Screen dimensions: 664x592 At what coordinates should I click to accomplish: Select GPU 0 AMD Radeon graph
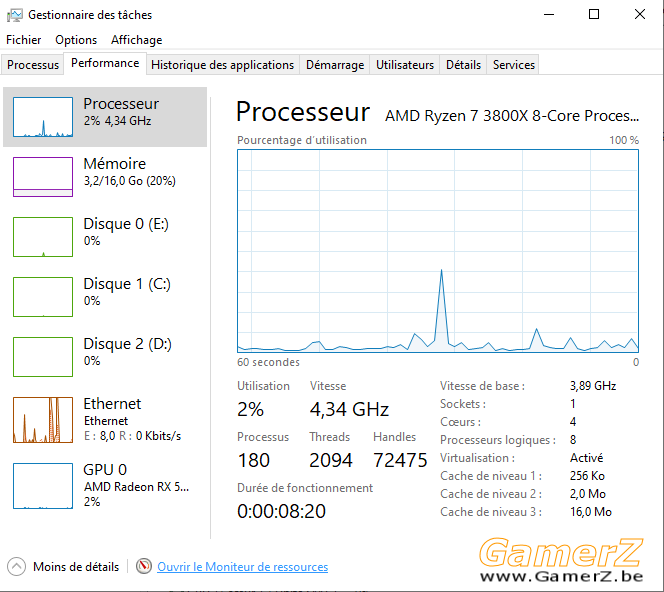click(43, 486)
